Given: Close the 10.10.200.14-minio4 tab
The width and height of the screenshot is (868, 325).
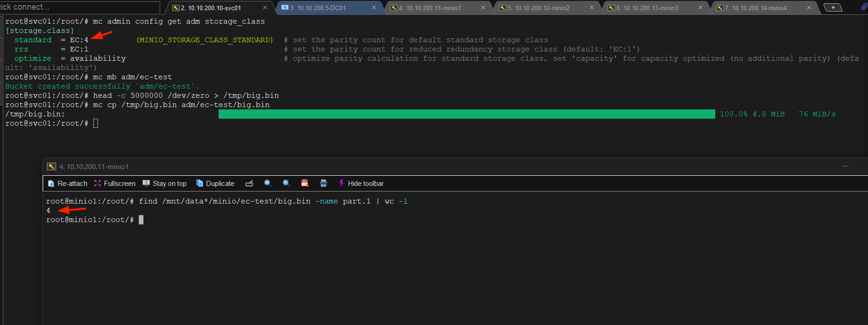Looking at the screenshot, I should click(809, 7).
